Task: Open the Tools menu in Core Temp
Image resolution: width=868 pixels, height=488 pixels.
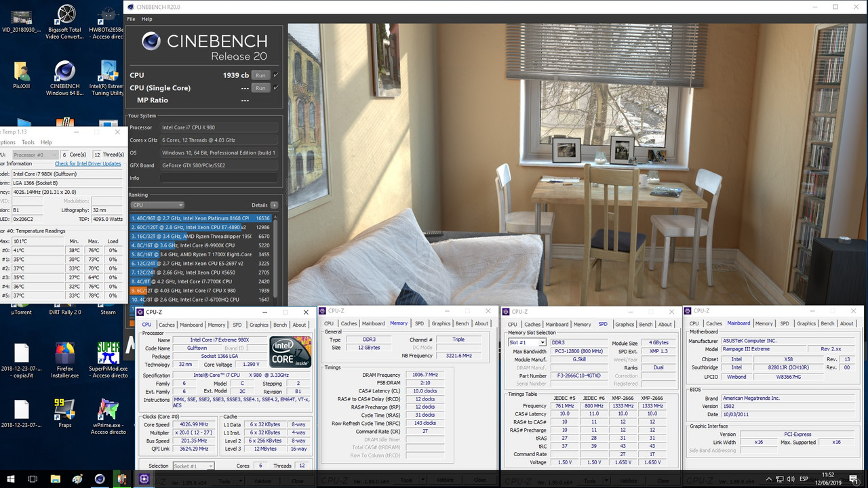Action: (28, 142)
